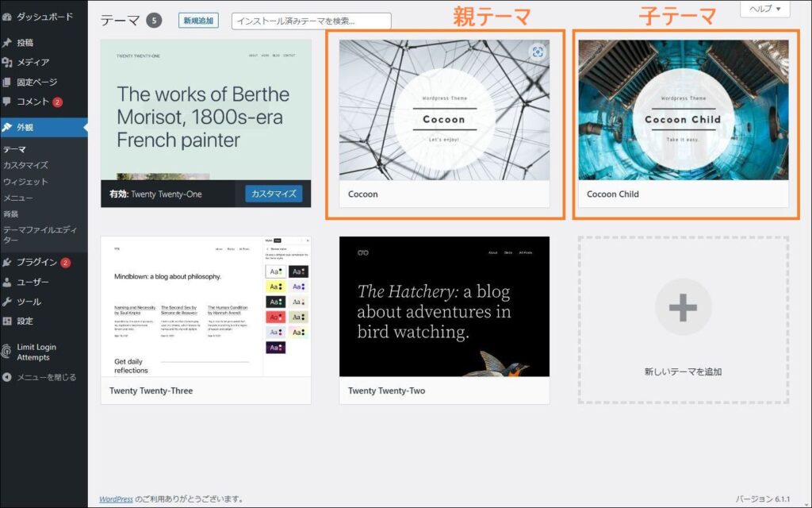Click the blue カスタマイズ button
This screenshot has width=812, height=508.
click(274, 194)
